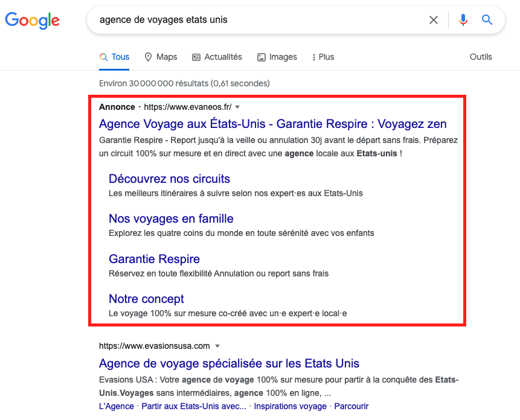Open the Garantie Respire sitelink

[154, 259]
